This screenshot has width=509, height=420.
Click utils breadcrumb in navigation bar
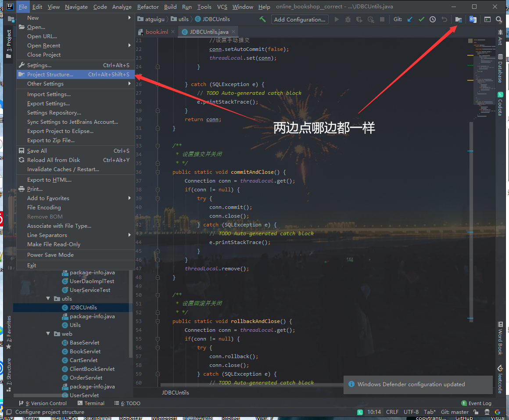pos(180,19)
